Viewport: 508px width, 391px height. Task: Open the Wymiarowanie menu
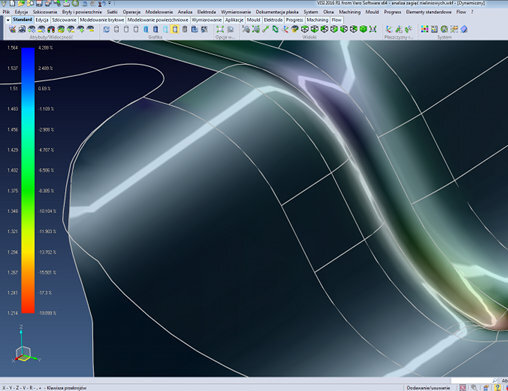pos(236,12)
